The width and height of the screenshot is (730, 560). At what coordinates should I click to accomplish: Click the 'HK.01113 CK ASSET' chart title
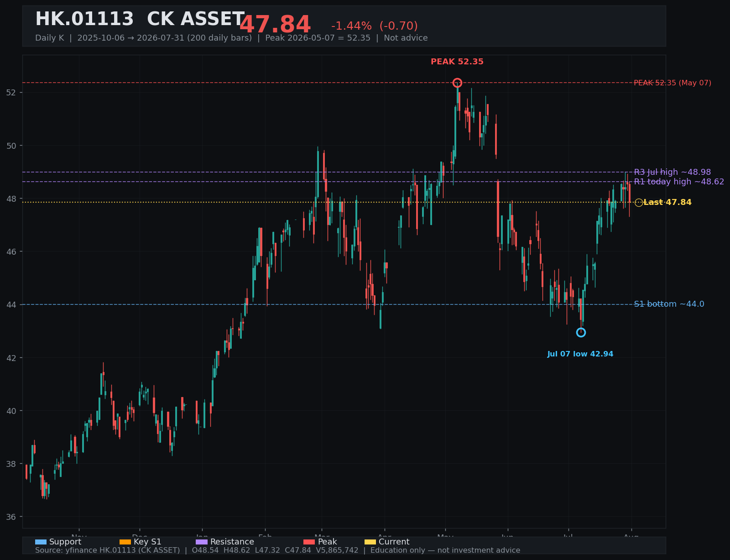tap(140, 19)
